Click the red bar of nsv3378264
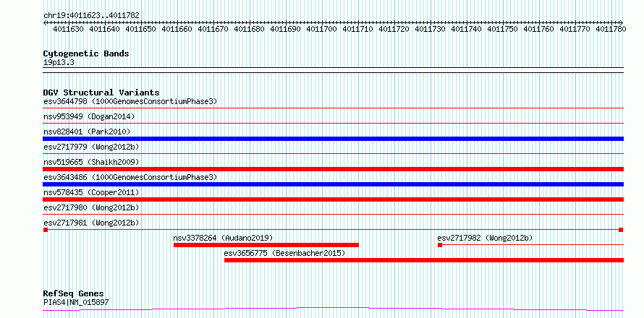Image resolution: width=644 pixels, height=318 pixels. click(266, 245)
